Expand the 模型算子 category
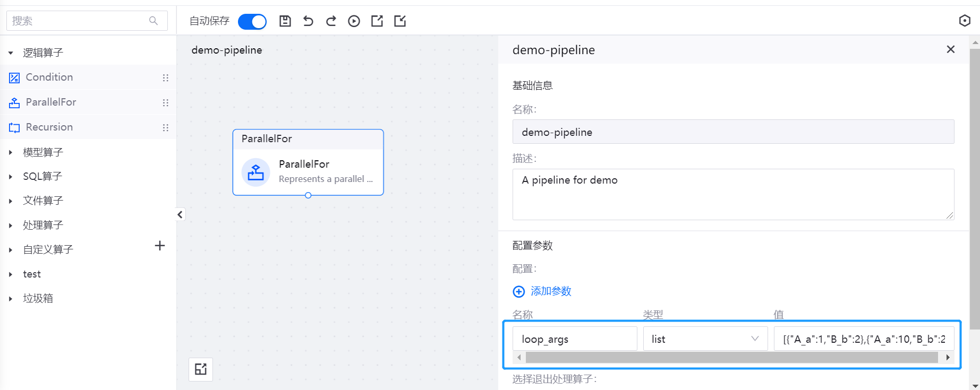980x390 pixels. pos(42,152)
